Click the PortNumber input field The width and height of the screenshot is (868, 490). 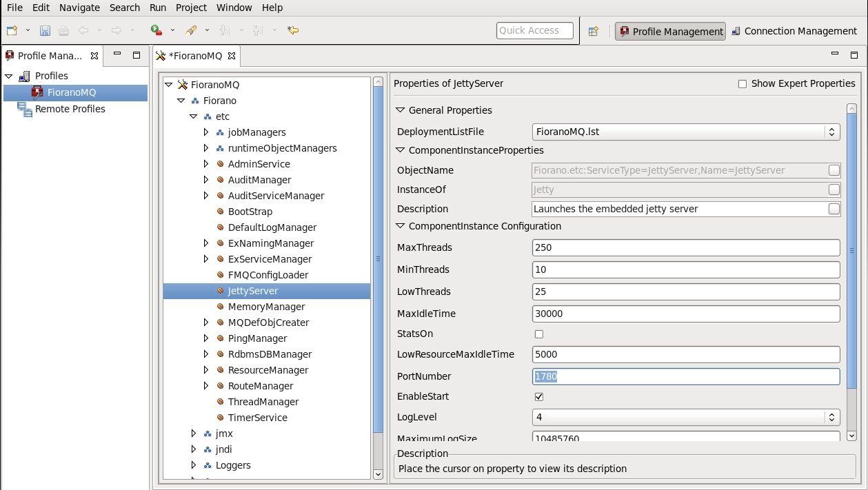click(x=686, y=376)
